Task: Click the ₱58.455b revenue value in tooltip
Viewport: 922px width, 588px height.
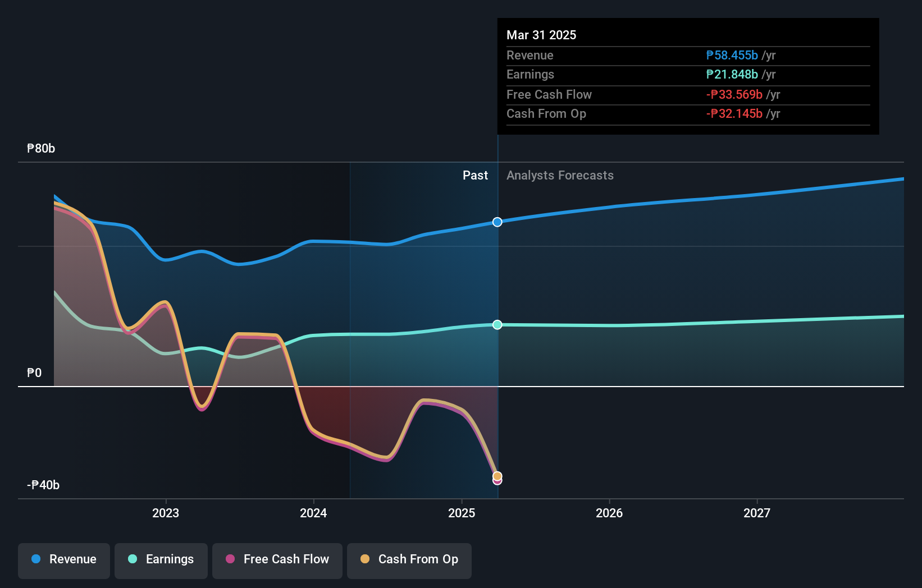Action: tap(732, 56)
